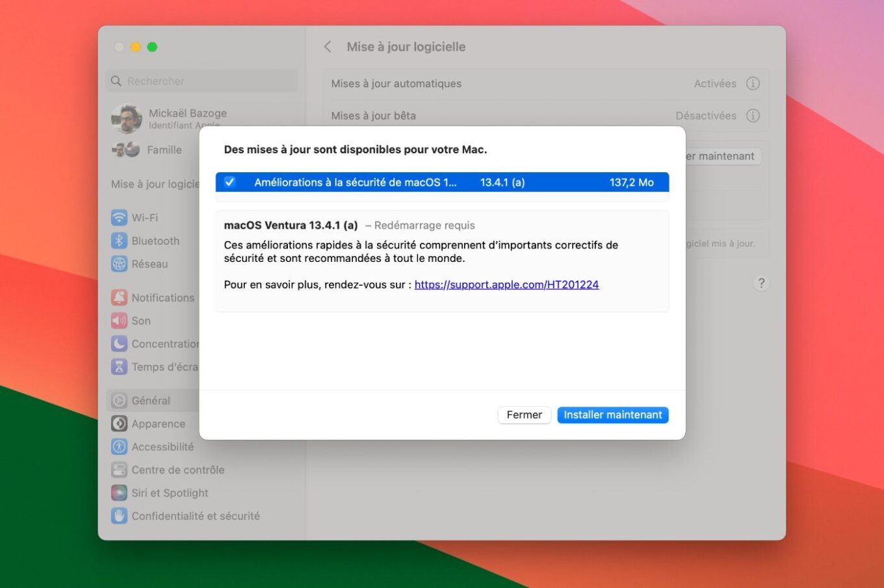884x588 pixels.
Task: Open the Son settings panel
Action: [x=140, y=320]
